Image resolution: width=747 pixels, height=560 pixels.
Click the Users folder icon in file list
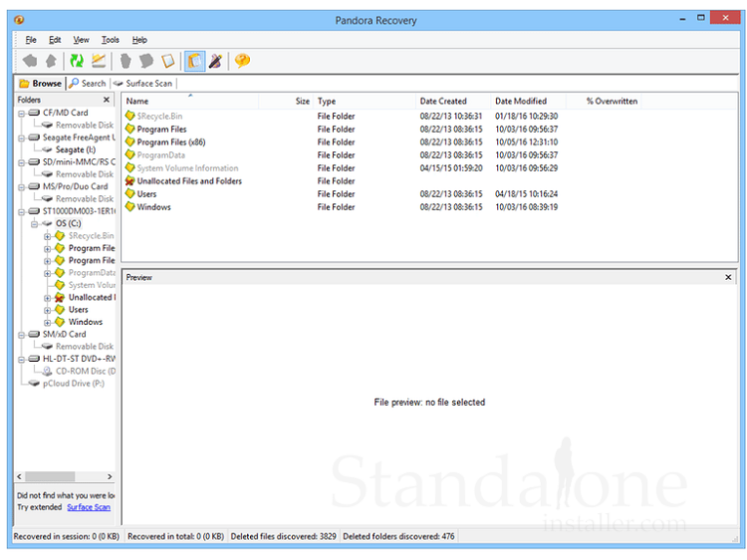(x=129, y=194)
